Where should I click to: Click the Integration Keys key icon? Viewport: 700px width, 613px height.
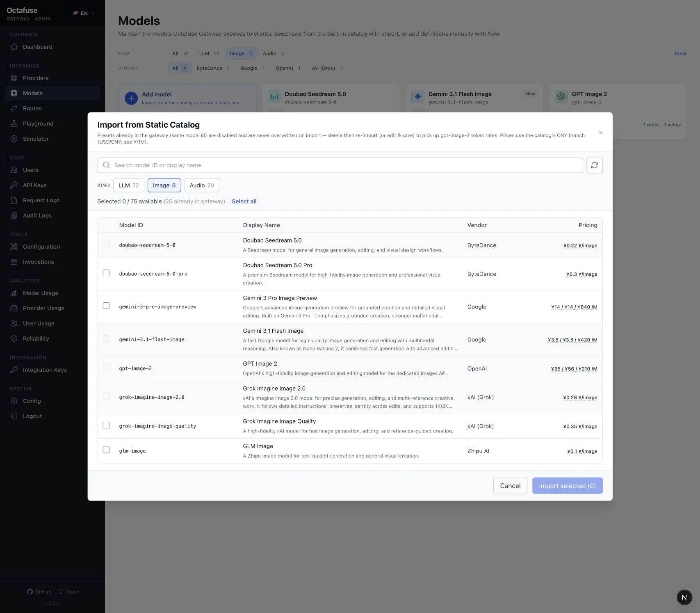(x=14, y=370)
